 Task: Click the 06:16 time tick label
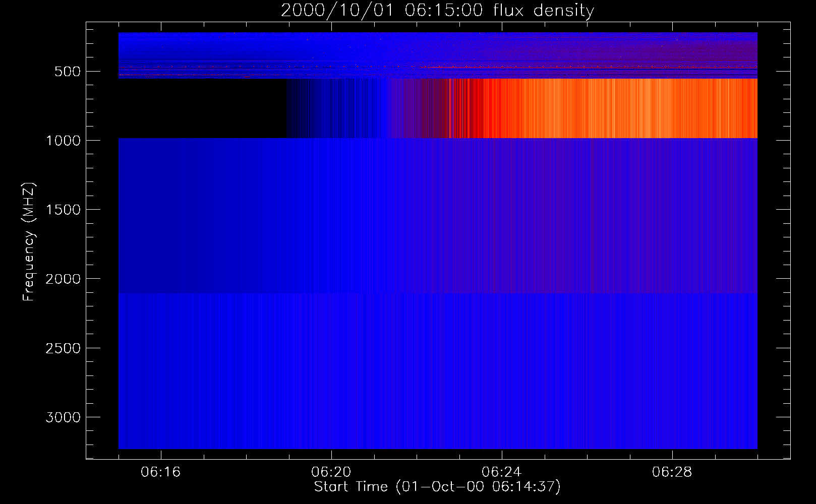pyautogui.click(x=161, y=472)
